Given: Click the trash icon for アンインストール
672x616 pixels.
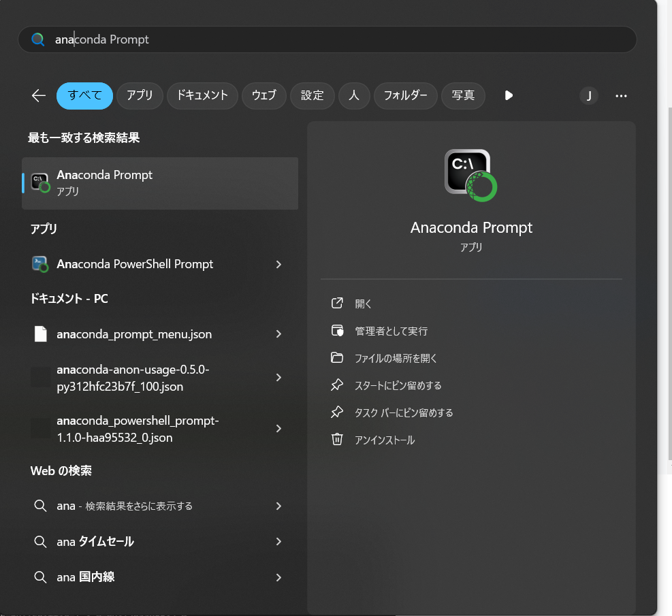Looking at the screenshot, I should (337, 440).
